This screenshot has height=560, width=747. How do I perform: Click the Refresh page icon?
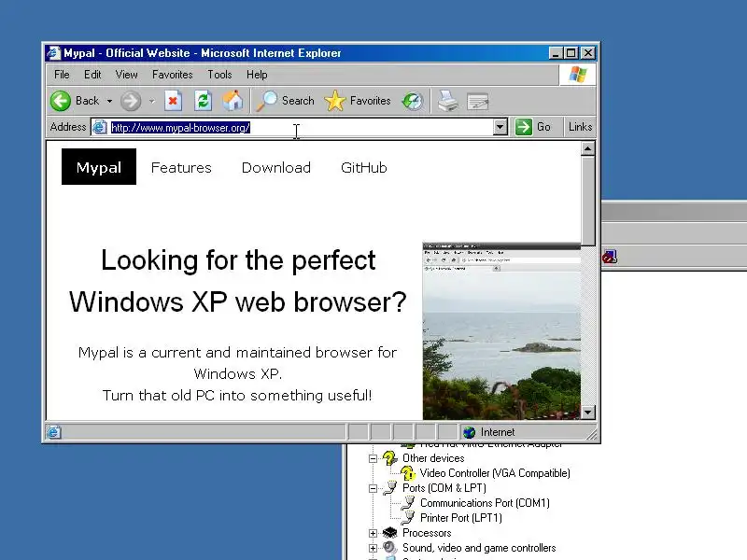pos(203,101)
